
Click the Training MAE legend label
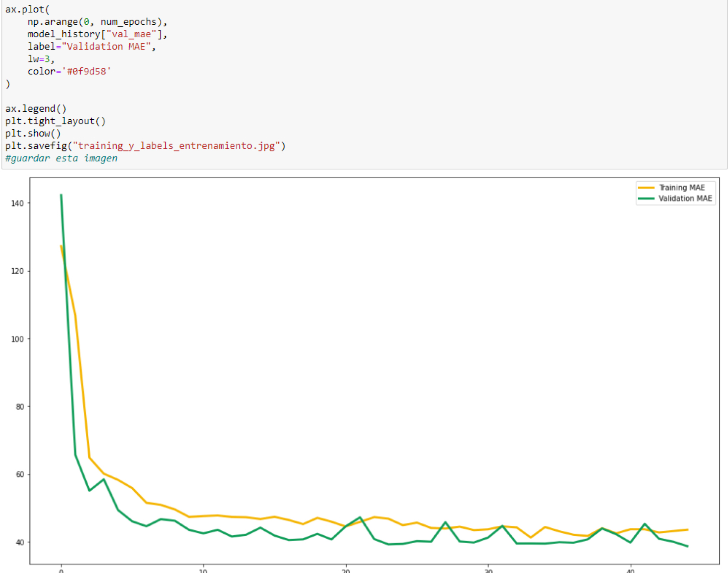[682, 188]
